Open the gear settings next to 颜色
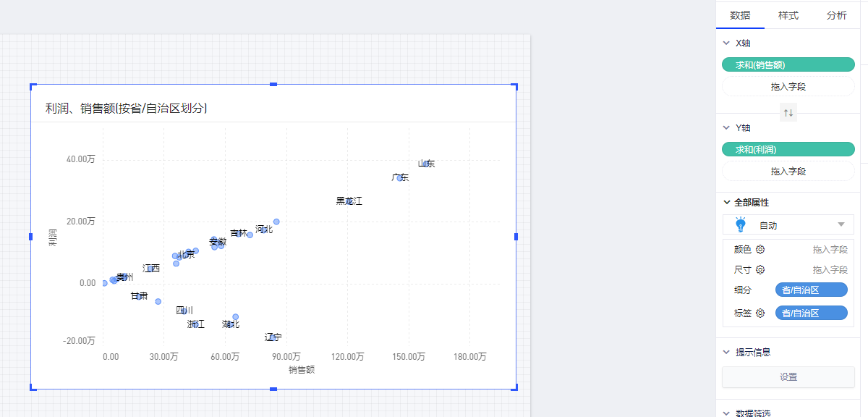Screen dimensions: 868x417 coord(760,250)
